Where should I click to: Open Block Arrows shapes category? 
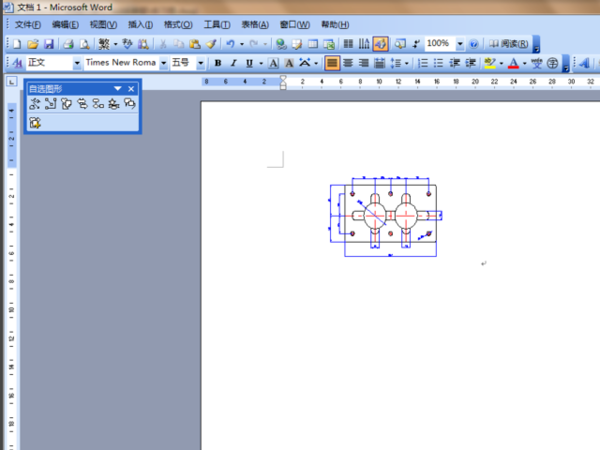pyautogui.click(x=82, y=104)
